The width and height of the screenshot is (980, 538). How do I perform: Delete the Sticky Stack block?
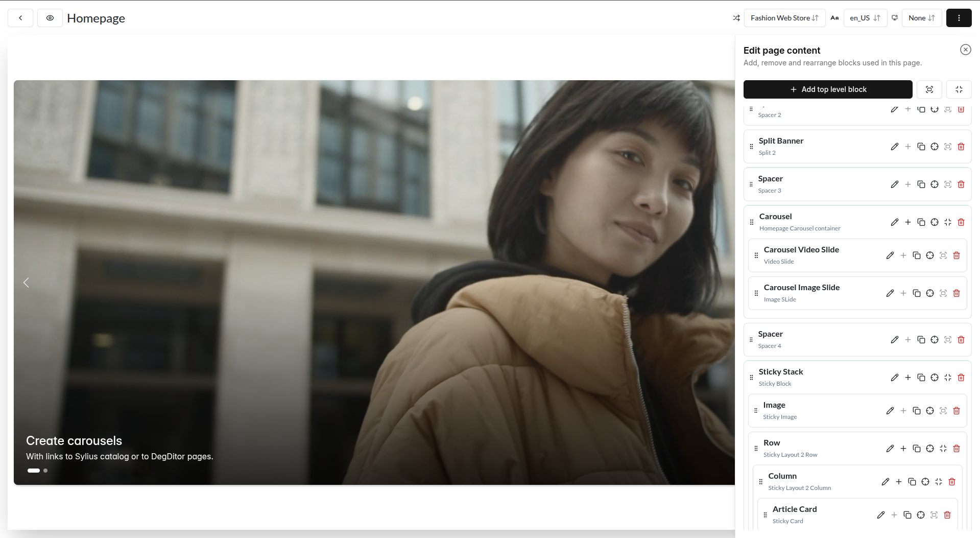pyautogui.click(x=961, y=378)
